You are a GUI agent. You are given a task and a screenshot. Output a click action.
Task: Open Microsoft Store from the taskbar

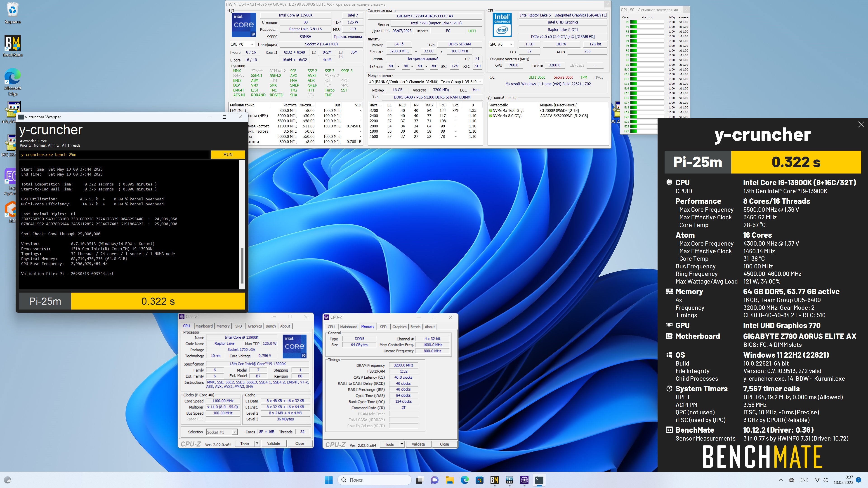point(479,480)
